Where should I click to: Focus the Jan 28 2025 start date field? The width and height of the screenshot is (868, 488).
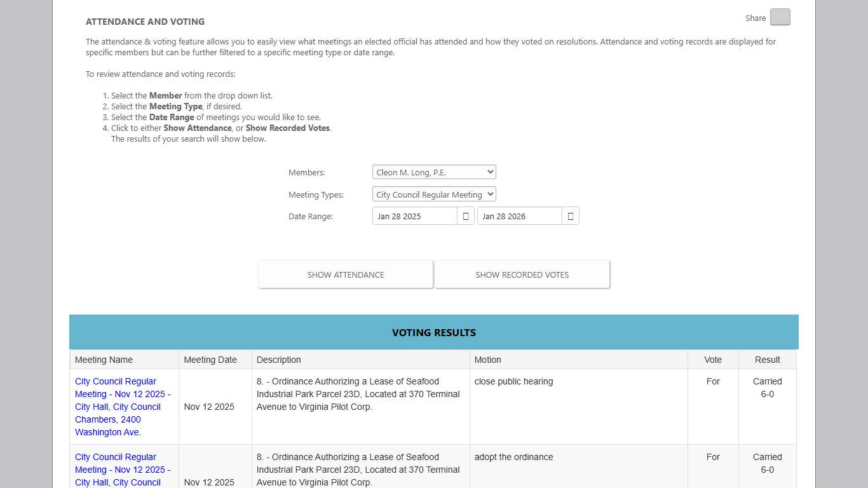[x=414, y=217]
